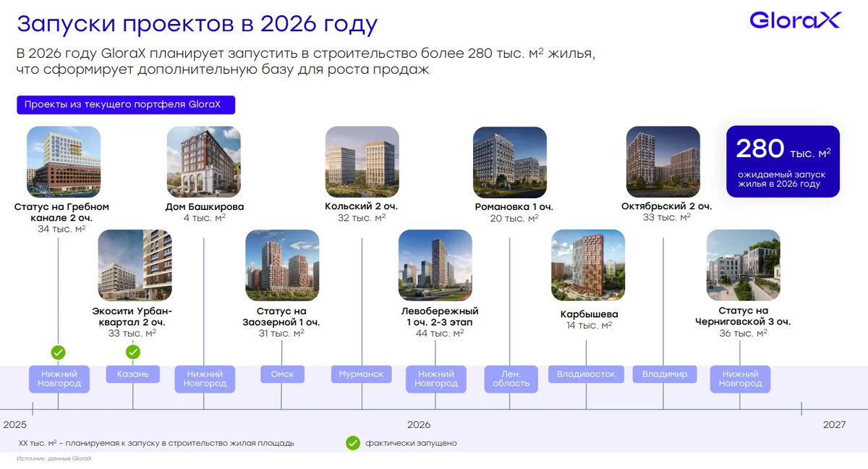The image size is (868, 469).
Task: Click the "20 тыс. м²" value
Action: (514, 219)
